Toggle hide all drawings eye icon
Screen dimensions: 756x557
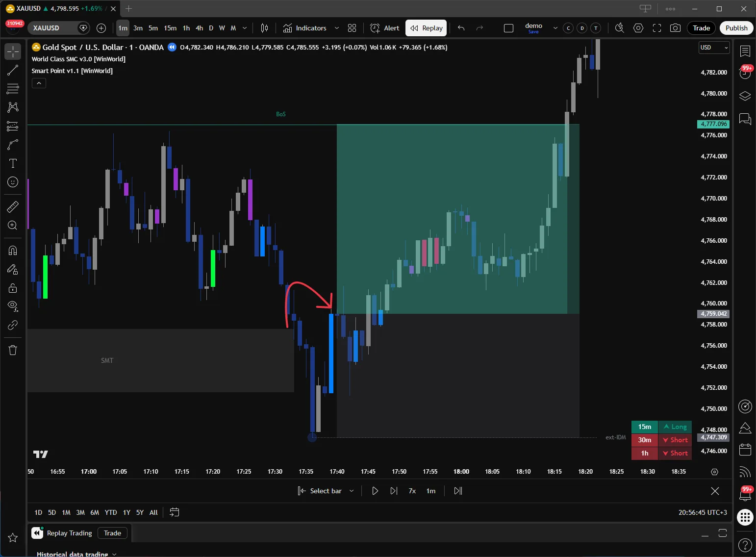[13, 306]
